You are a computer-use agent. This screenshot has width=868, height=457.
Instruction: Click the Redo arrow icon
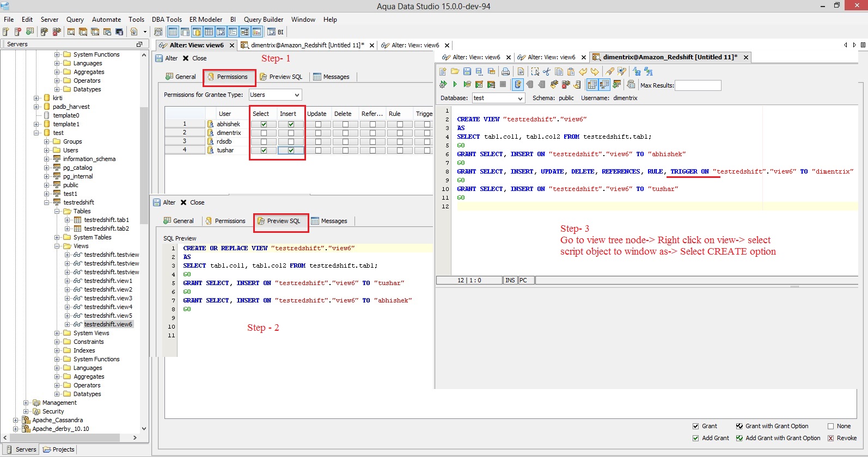[x=595, y=71]
